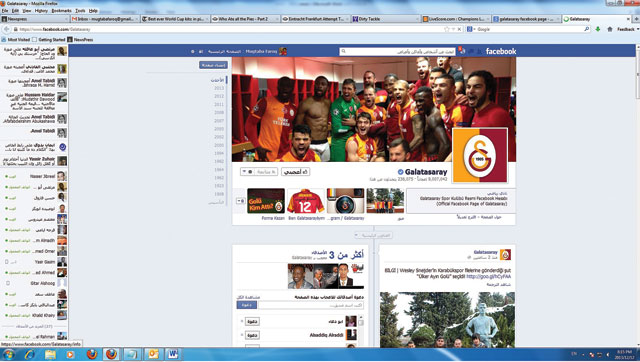Switch to the LiveScore.com tab
640x362 pixels.
(456, 19)
